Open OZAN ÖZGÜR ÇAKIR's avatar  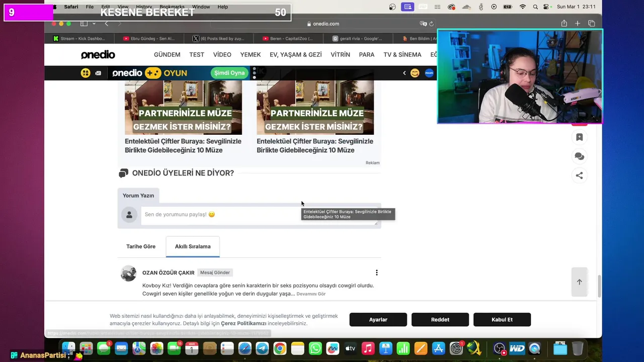(129, 273)
